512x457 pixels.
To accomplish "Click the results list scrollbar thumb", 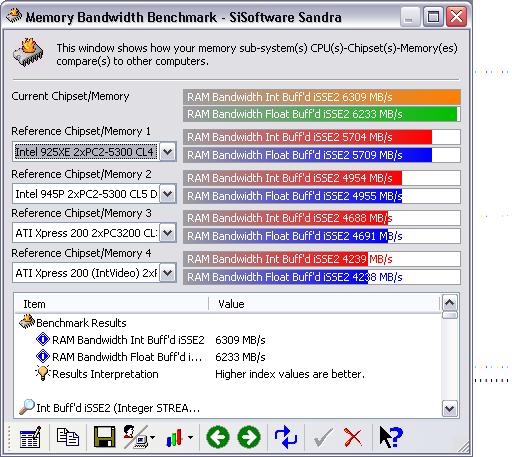I will [x=450, y=315].
